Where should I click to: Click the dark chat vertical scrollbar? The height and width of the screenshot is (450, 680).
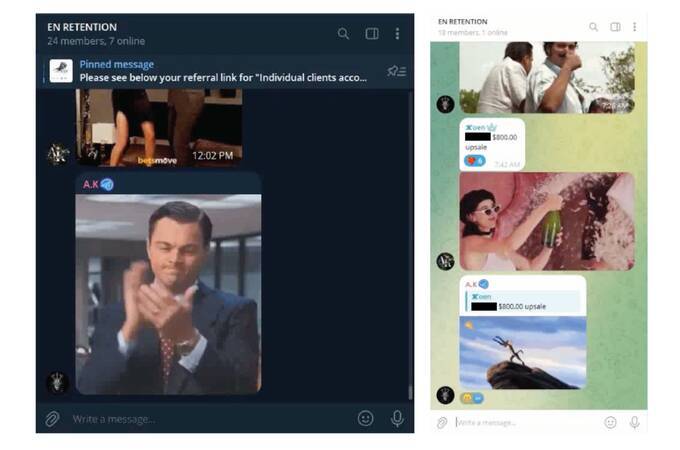[410, 250]
